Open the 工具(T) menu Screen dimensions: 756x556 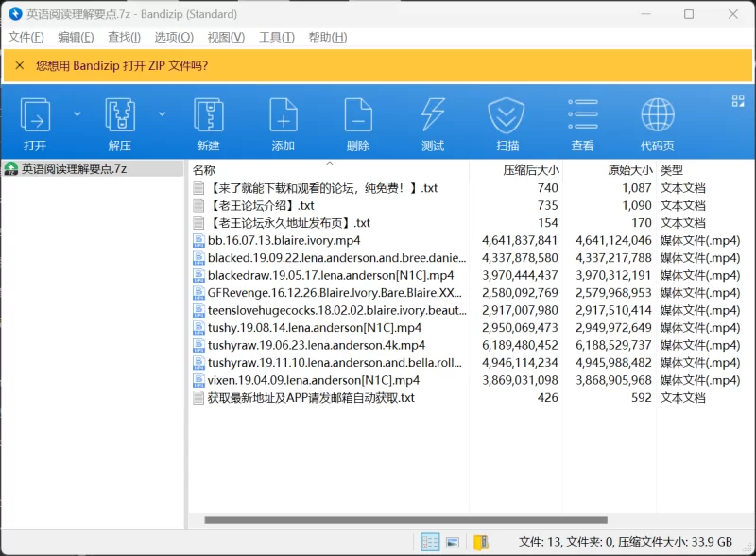(276, 37)
